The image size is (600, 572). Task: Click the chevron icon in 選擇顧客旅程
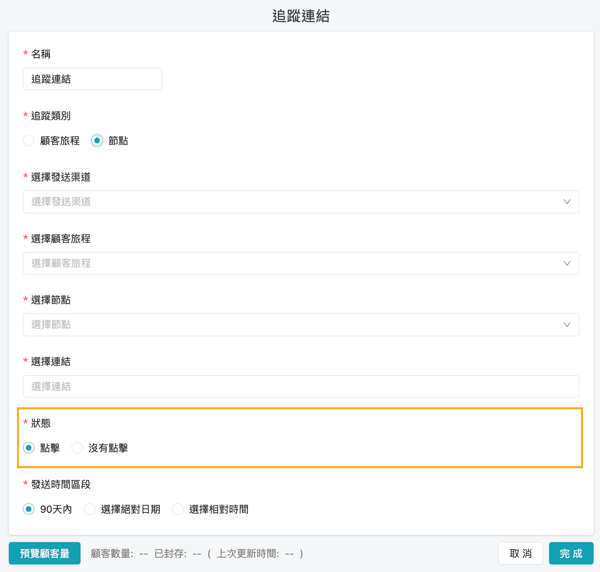pos(566,264)
